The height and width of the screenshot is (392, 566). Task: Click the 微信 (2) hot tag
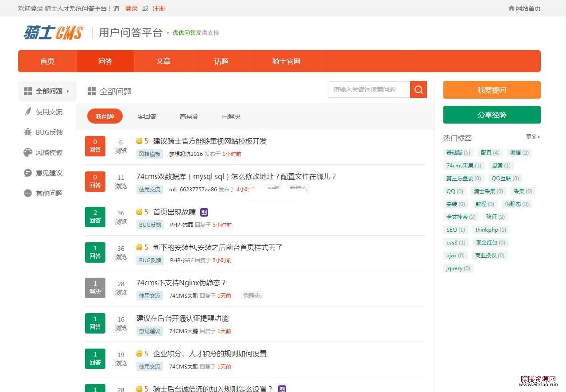519,152
